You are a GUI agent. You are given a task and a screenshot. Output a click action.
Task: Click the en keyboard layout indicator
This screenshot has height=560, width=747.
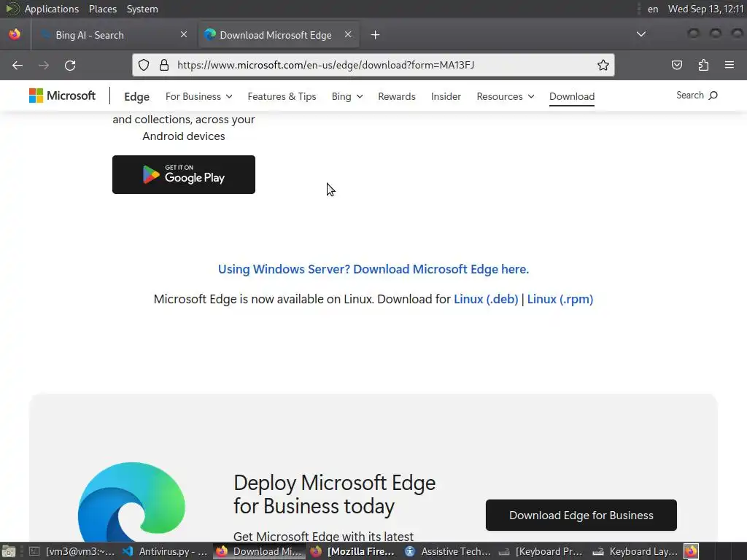pyautogui.click(x=653, y=9)
